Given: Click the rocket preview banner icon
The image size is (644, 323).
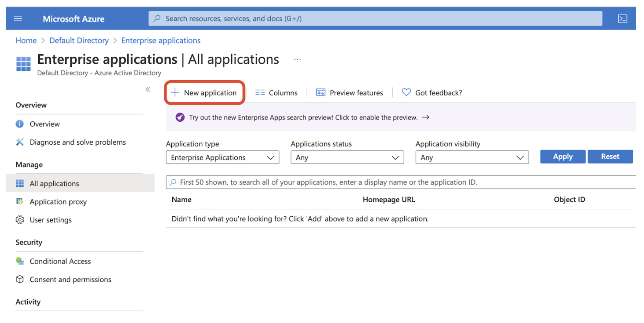Looking at the screenshot, I should [180, 117].
